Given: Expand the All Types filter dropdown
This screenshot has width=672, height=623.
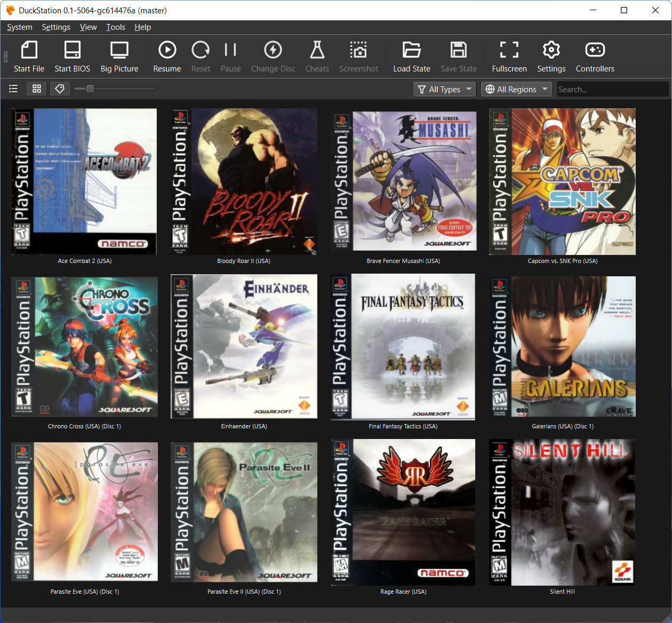Looking at the screenshot, I should coord(444,89).
